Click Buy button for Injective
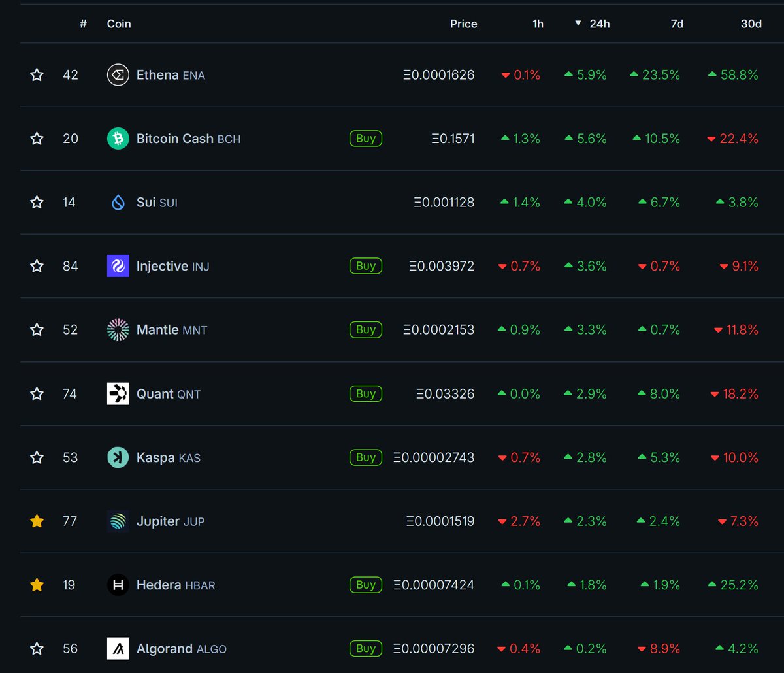The height and width of the screenshot is (673, 784). coord(366,266)
